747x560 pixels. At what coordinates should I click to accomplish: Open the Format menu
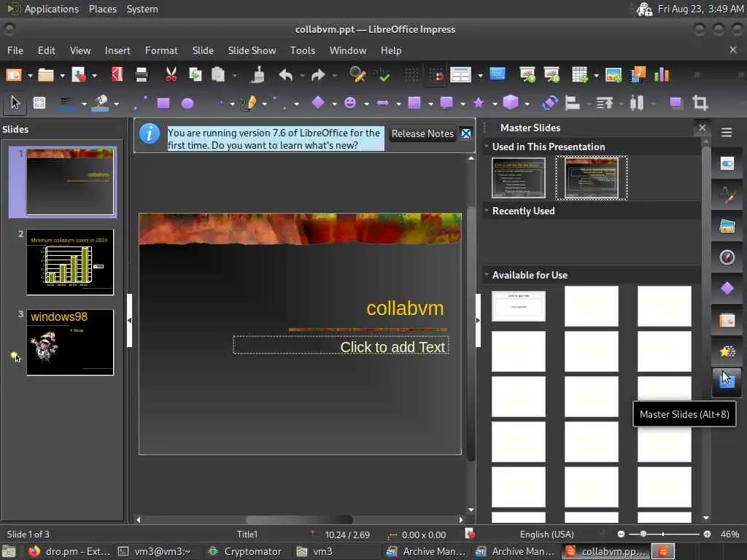(161, 50)
